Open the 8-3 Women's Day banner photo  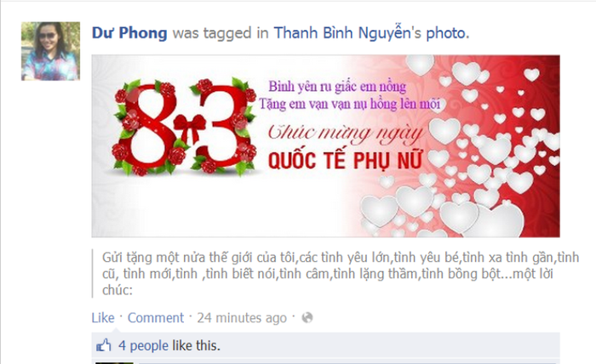click(326, 146)
